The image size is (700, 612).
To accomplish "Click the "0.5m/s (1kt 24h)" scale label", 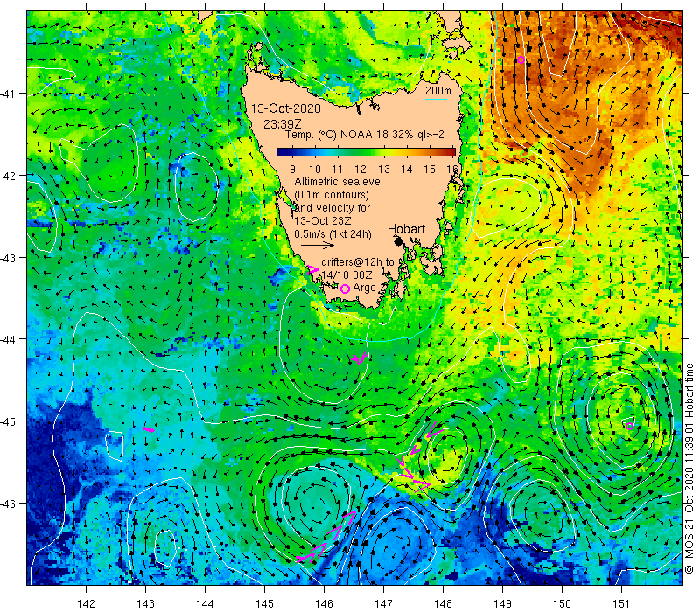I will pos(333,233).
